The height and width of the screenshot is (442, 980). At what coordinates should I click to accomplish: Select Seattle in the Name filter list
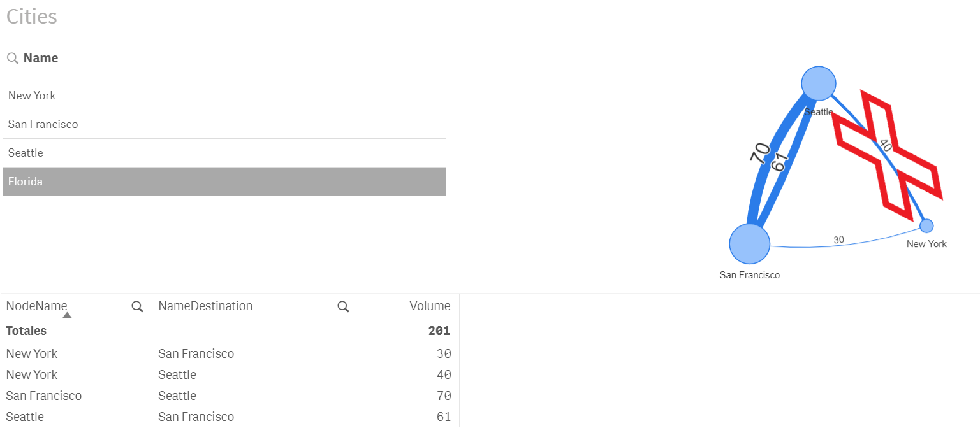[x=224, y=153]
